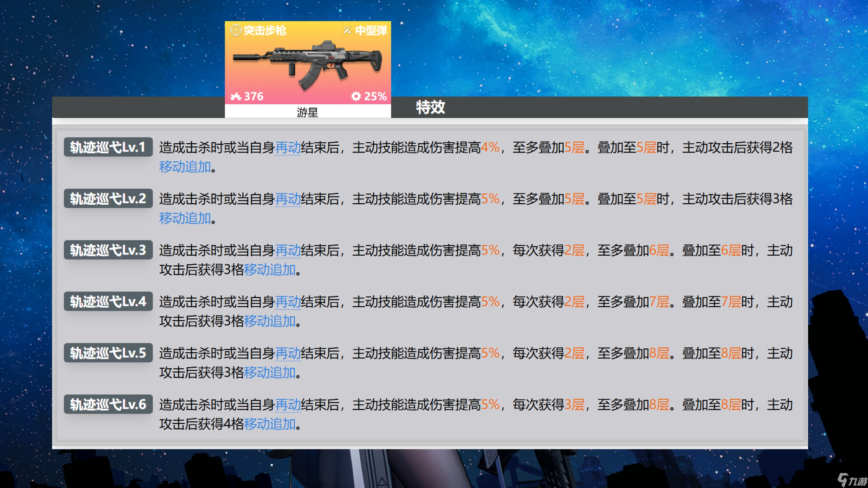Select the 轨迹巡弋Lv.1 badge

point(108,147)
